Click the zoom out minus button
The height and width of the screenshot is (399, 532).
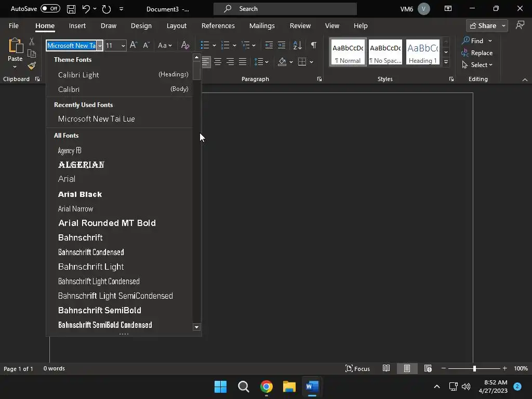(x=444, y=368)
